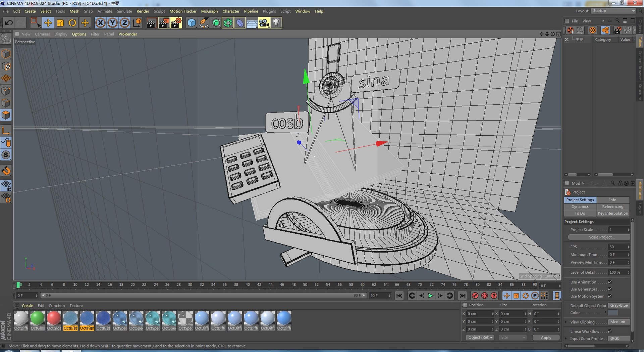Select the Rotate tool icon

pyautogui.click(x=72, y=23)
